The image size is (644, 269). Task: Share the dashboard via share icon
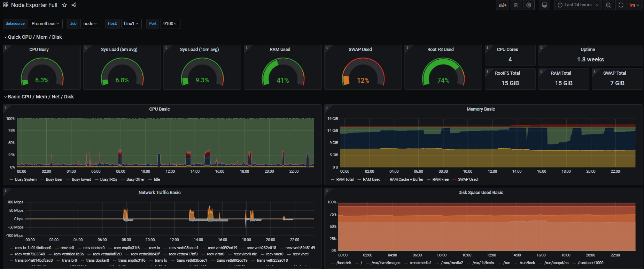point(74,5)
